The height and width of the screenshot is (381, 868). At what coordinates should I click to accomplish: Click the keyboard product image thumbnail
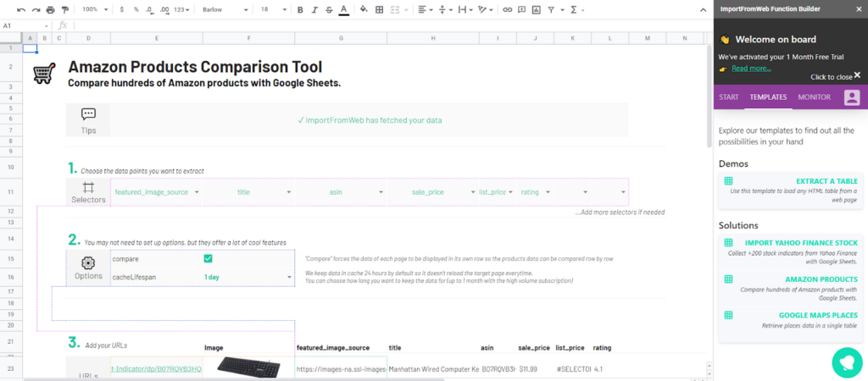tap(248, 368)
